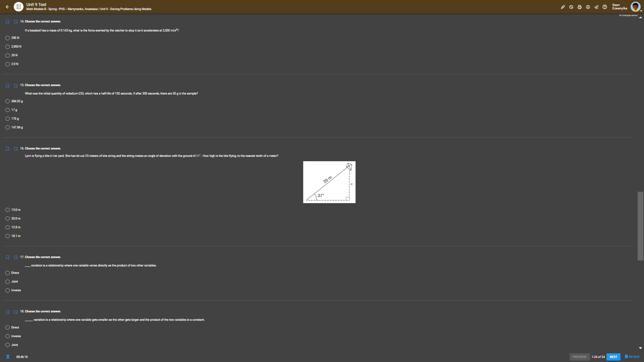Screen dimensions: 644x362
Task: Click the NEXT button
Action: click(613, 357)
